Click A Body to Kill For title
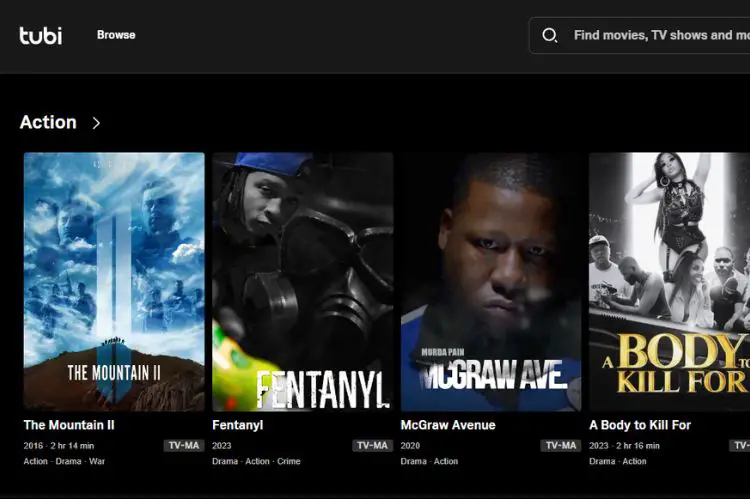750x499 pixels. pos(640,425)
